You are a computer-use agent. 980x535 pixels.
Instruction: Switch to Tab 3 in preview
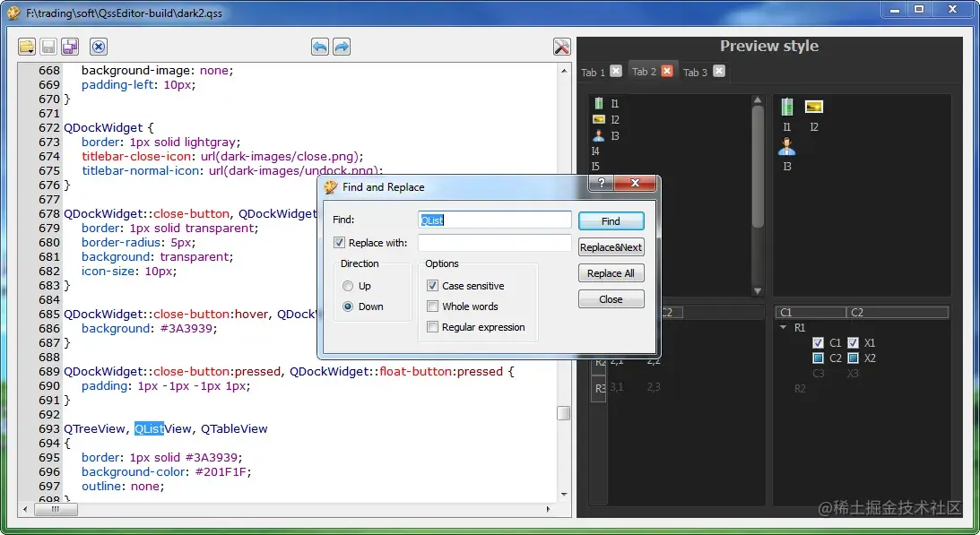(695, 72)
